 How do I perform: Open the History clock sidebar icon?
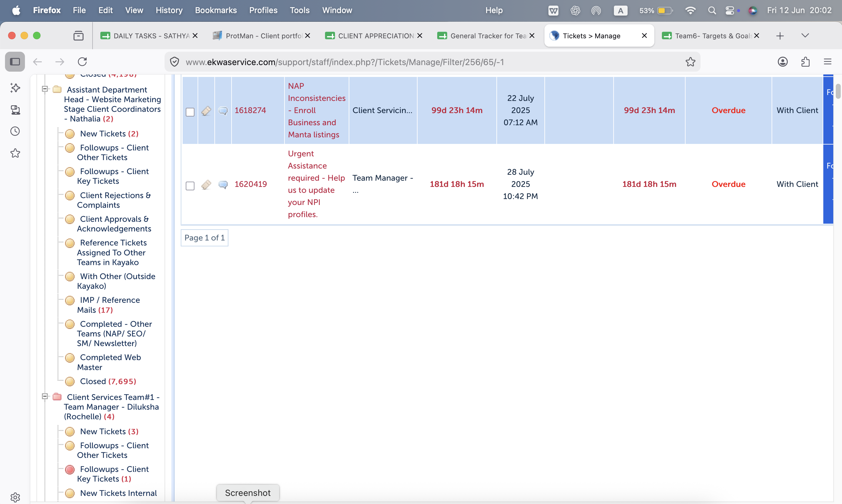pyautogui.click(x=15, y=131)
